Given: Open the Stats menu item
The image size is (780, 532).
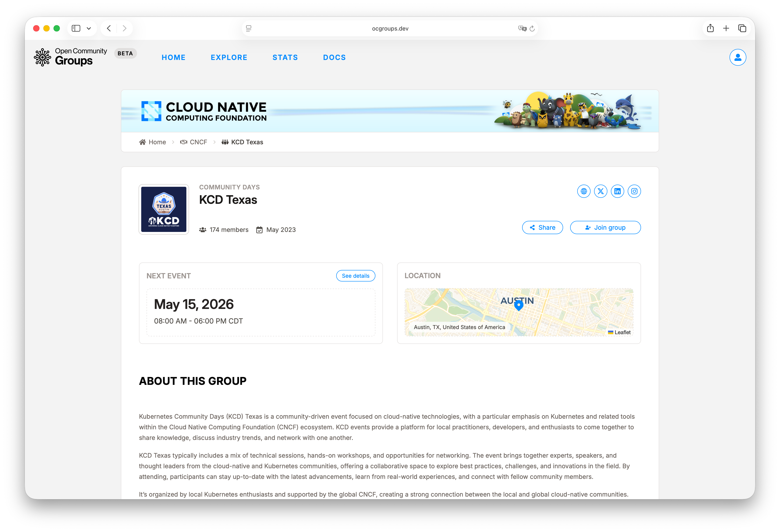Looking at the screenshot, I should 285,57.
